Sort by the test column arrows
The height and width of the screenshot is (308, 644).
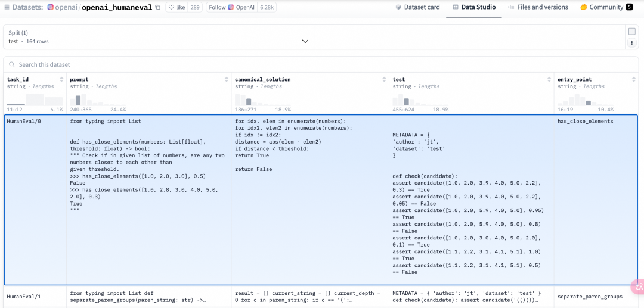coord(549,79)
